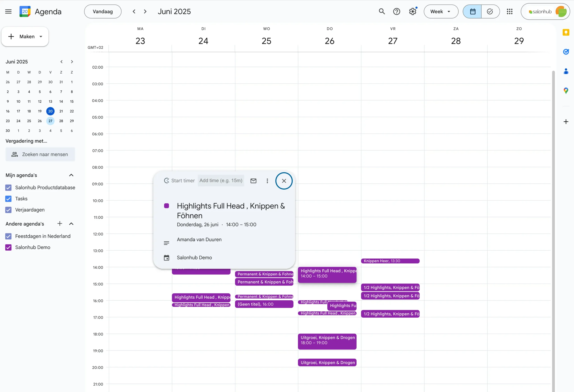Image resolution: width=574 pixels, height=392 pixels.
Task: Open Google Maps side panel icon
Action: tap(566, 91)
